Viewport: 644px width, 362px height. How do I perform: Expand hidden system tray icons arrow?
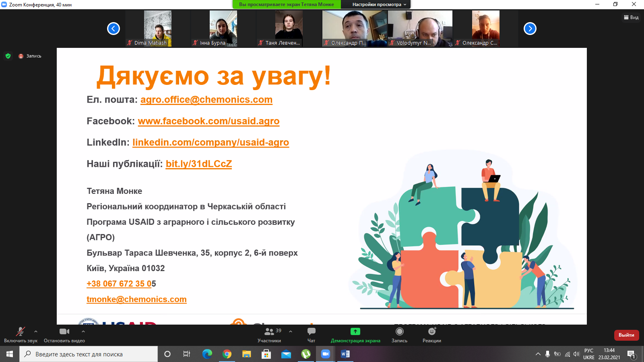(x=538, y=354)
